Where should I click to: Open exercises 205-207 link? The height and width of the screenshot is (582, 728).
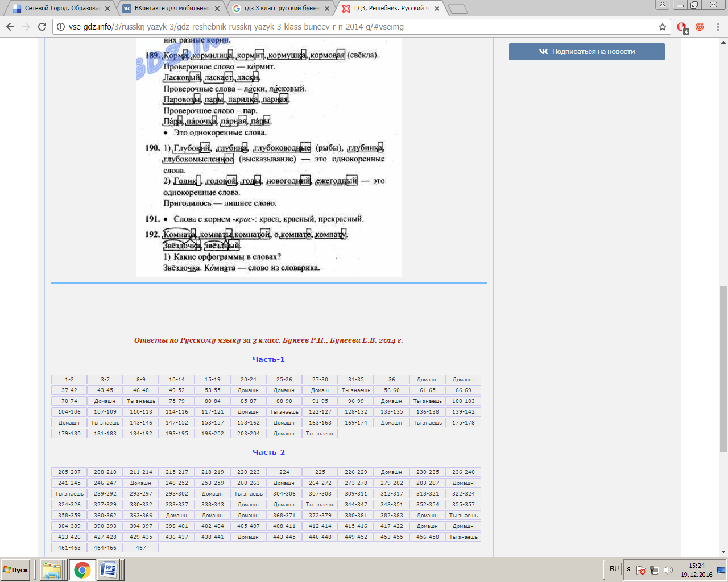[x=69, y=472]
